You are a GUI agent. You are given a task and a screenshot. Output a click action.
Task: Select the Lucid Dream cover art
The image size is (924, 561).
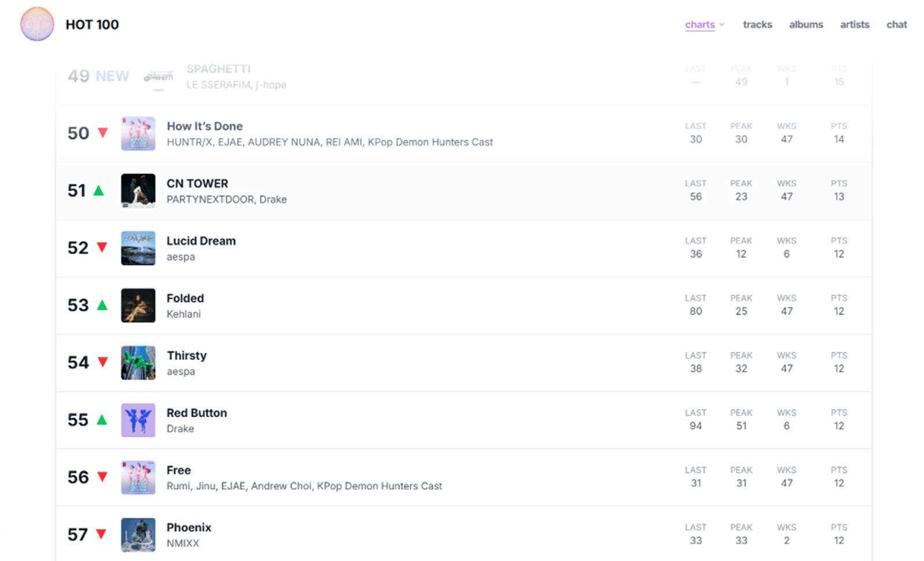(x=138, y=248)
